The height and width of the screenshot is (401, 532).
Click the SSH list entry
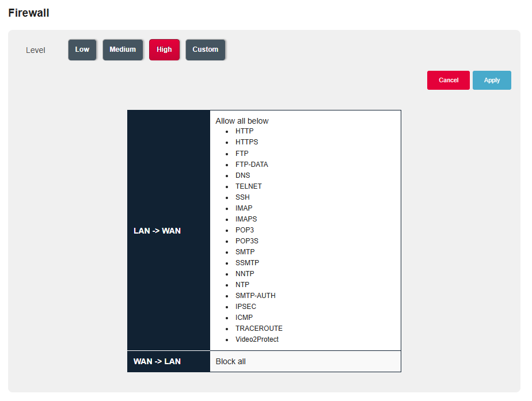tap(242, 197)
